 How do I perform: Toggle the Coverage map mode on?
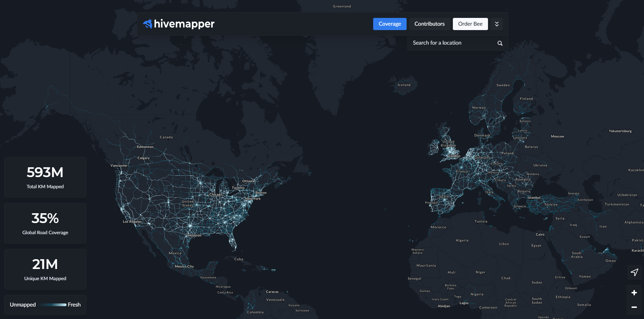click(390, 24)
